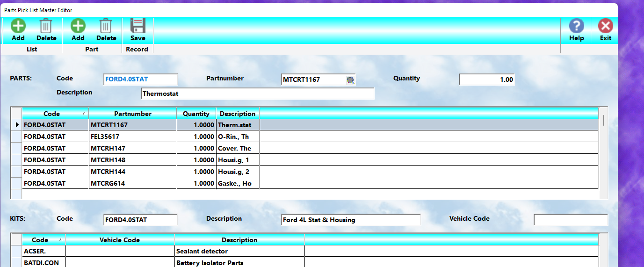Sort parts grid by Code column header
The image size is (644, 267).
(55, 114)
